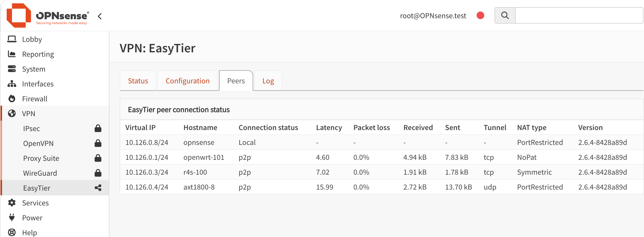Image resolution: width=644 pixels, height=237 pixels.
Task: Expand the Help menu
Action: (30, 233)
